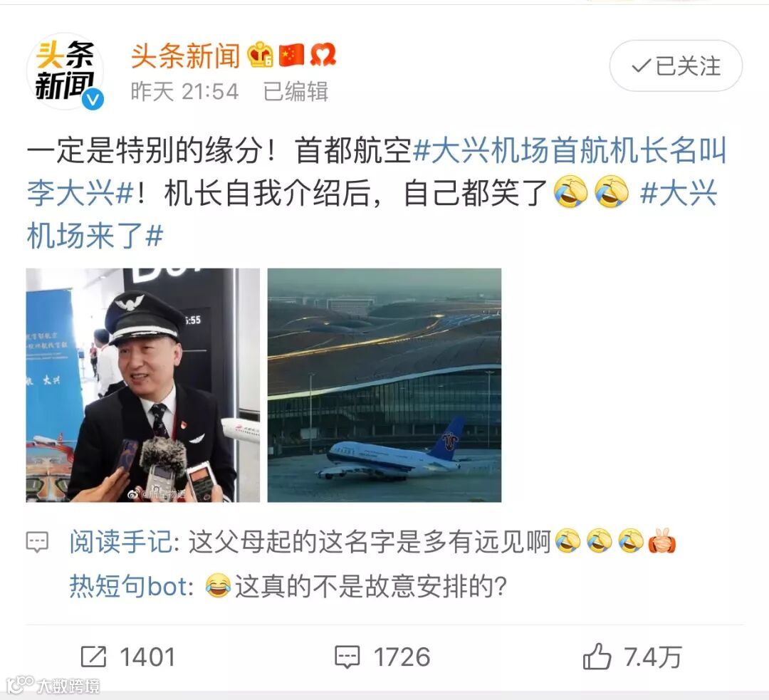Click the comment bubble icon beside 阅读手记
This screenshot has height=700, width=769.
pos(37,542)
